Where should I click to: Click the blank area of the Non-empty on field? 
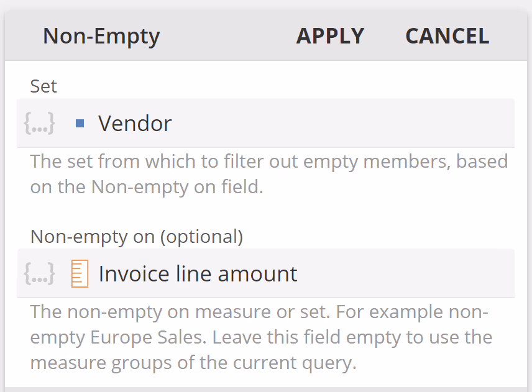tap(410, 273)
